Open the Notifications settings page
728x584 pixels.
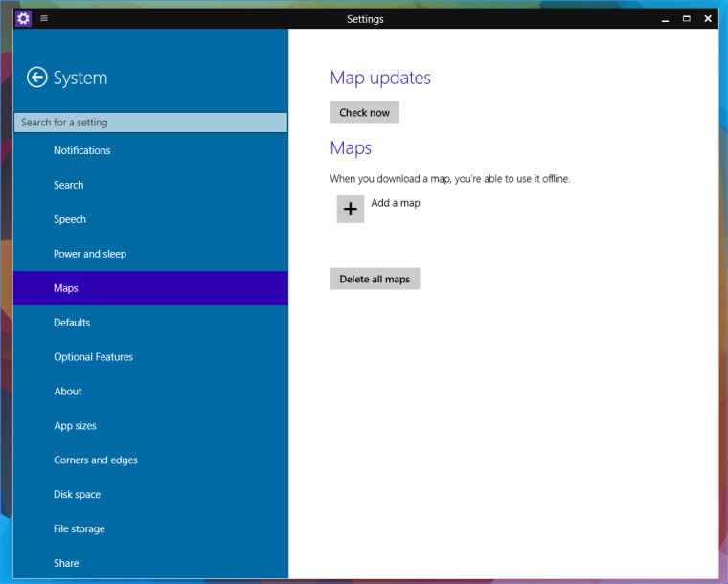[81, 150]
